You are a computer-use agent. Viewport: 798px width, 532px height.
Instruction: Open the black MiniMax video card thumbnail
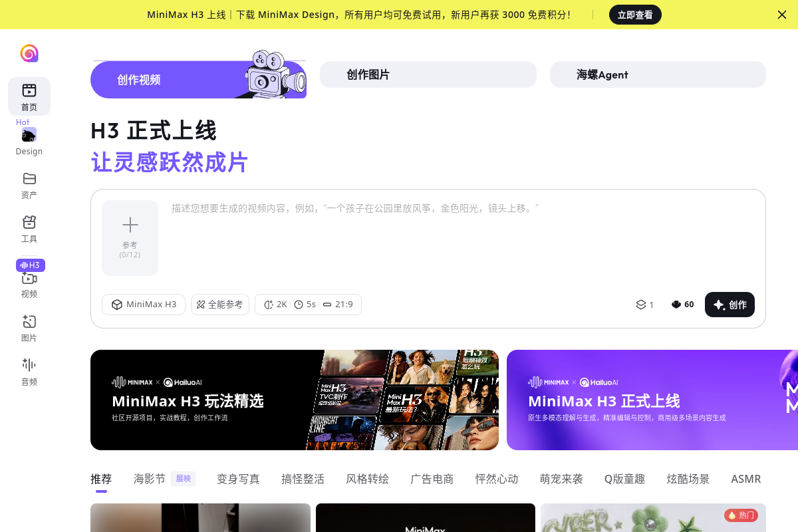coord(426,517)
